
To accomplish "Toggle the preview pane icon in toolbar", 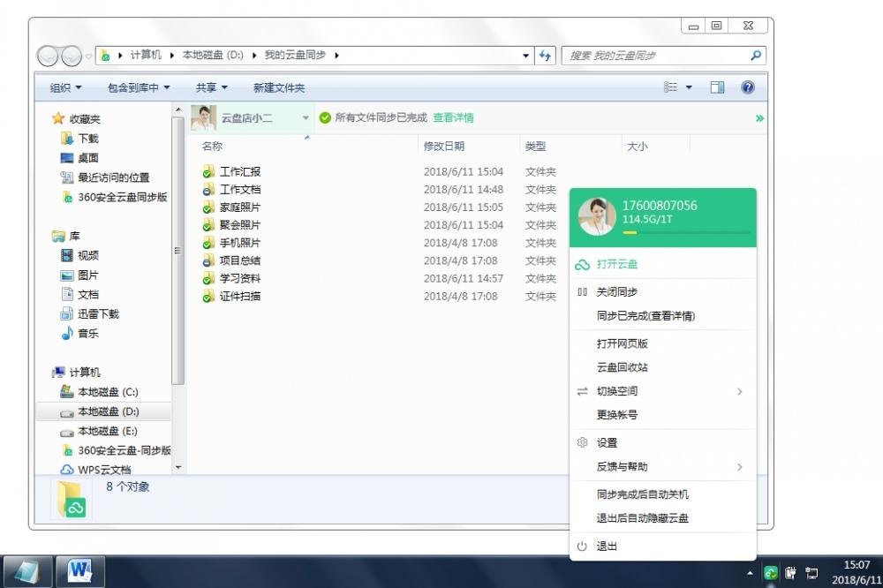I will point(717,87).
